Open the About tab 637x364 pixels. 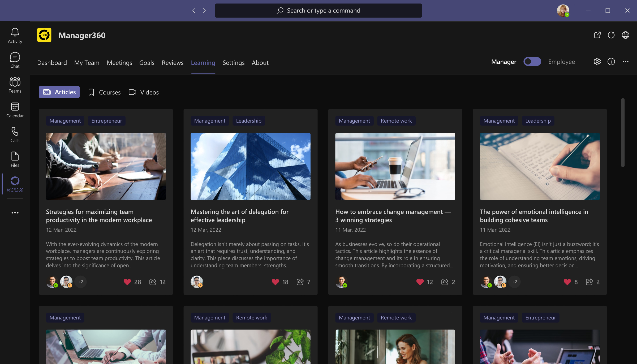(x=260, y=63)
